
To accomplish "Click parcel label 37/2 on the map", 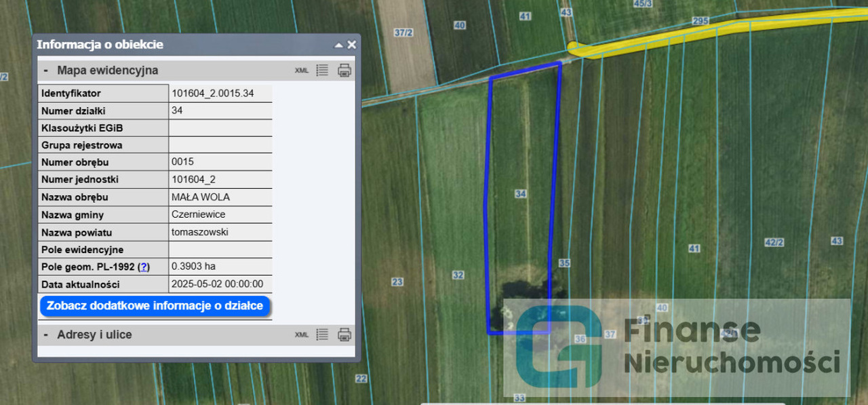I will coord(403,33).
